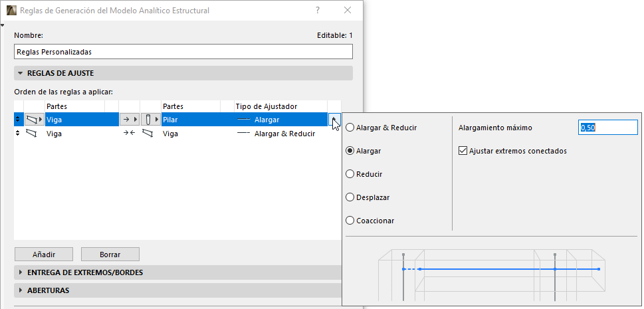Click the second beam icon in the Viga-Viga row
Image resolution: width=644 pixels, height=309 pixels.
pyautogui.click(x=148, y=134)
